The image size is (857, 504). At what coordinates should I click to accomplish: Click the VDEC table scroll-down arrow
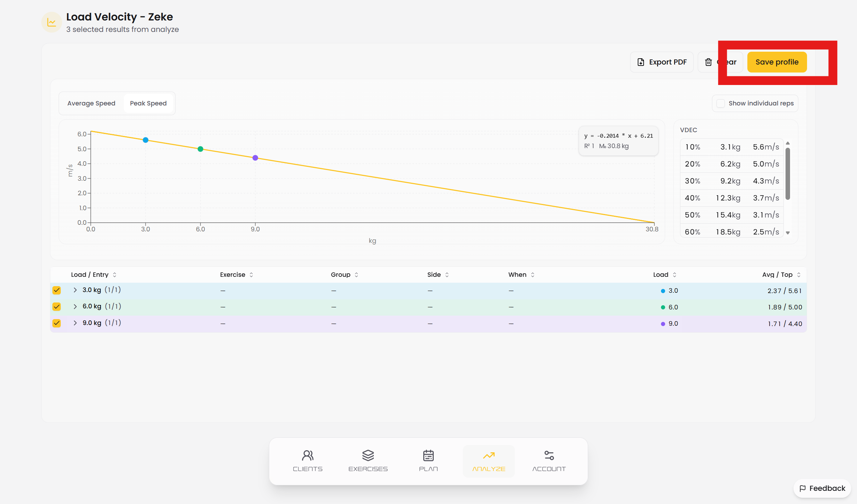[x=788, y=233]
